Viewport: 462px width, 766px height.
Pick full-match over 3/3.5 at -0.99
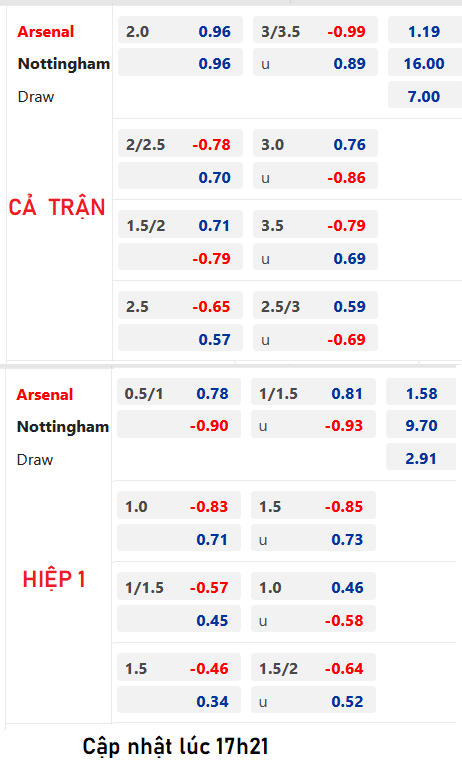coord(315,31)
